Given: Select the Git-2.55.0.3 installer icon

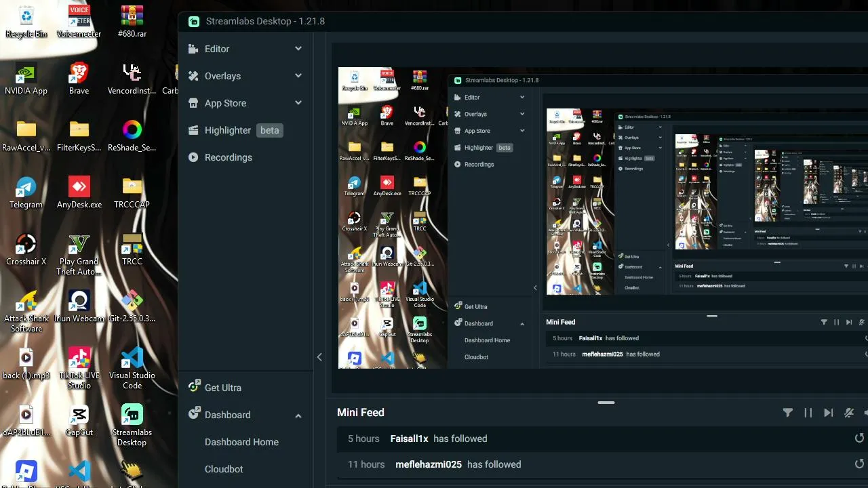Looking at the screenshot, I should tap(132, 306).
